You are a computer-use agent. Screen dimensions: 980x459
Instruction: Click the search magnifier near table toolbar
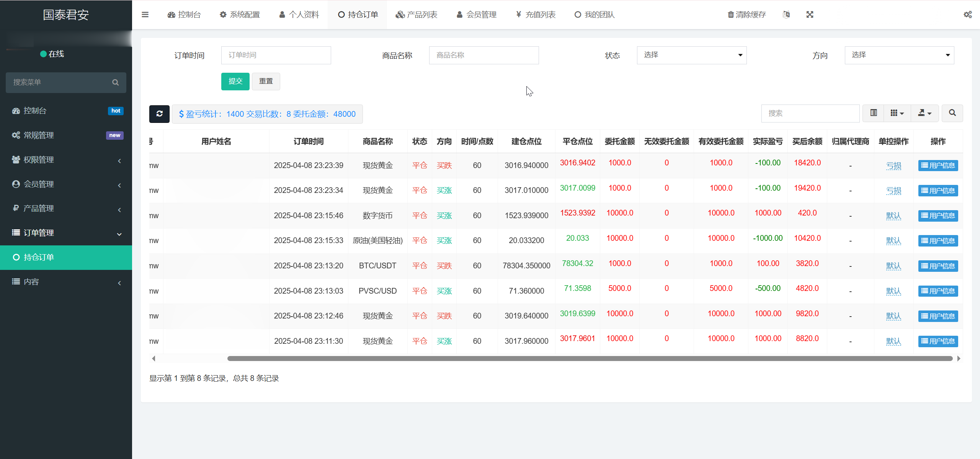952,113
